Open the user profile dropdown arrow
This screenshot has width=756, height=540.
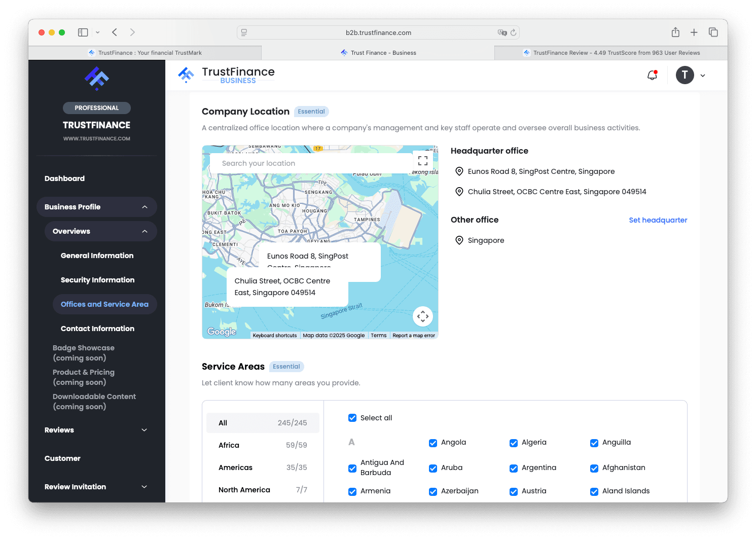click(703, 76)
